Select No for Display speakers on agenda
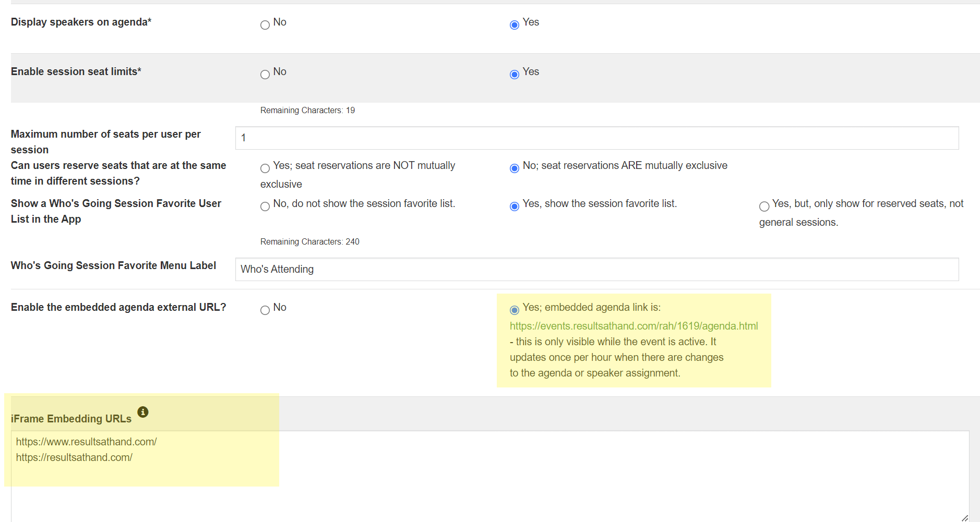The width and height of the screenshot is (980, 522). coord(265,25)
